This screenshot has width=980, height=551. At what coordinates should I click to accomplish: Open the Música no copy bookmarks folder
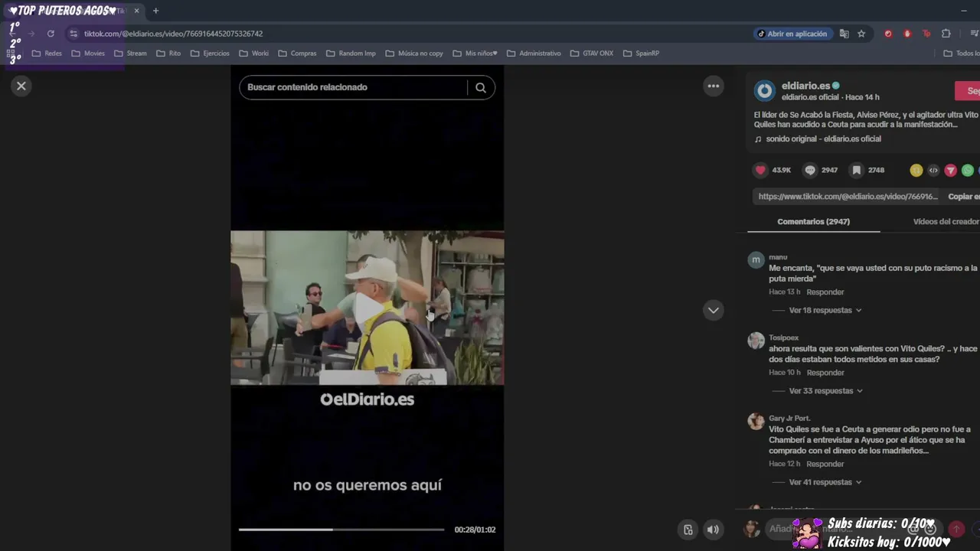coord(414,54)
